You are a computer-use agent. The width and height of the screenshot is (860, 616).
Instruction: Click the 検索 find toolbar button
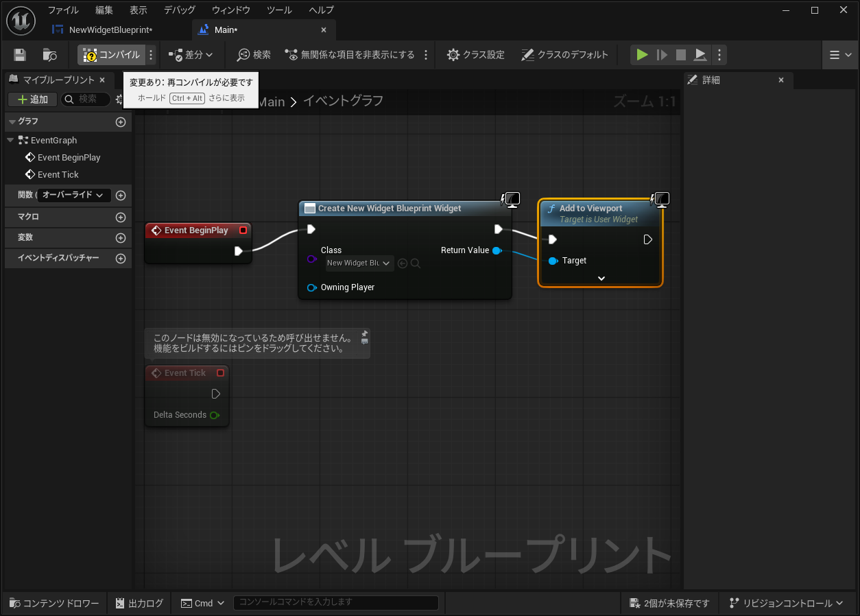pos(254,55)
